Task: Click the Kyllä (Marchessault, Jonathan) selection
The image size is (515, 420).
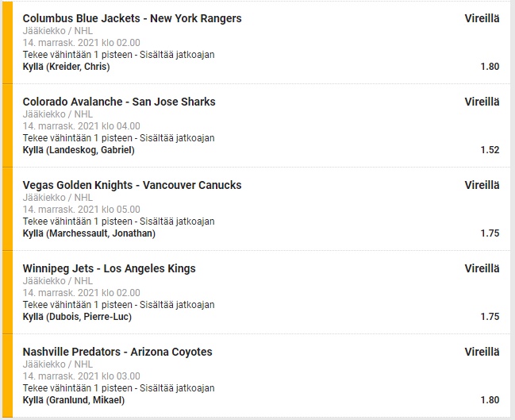Action: 89,233
